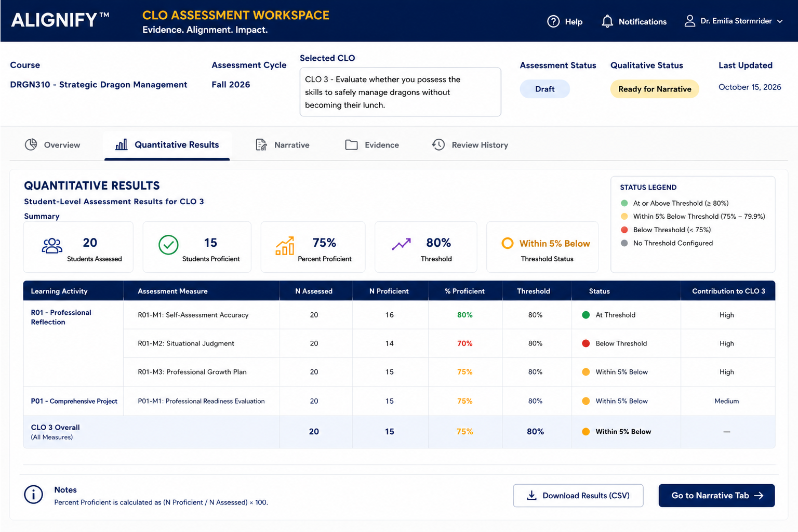Click the Help question mark icon
This screenshot has height=532, width=798.
553,21
